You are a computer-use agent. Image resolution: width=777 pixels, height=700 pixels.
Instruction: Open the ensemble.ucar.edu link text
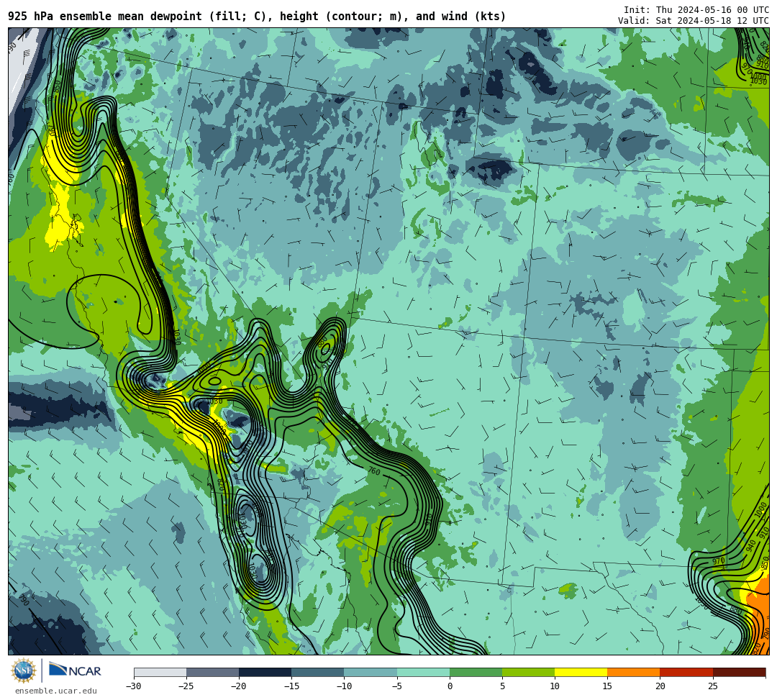[55, 691]
